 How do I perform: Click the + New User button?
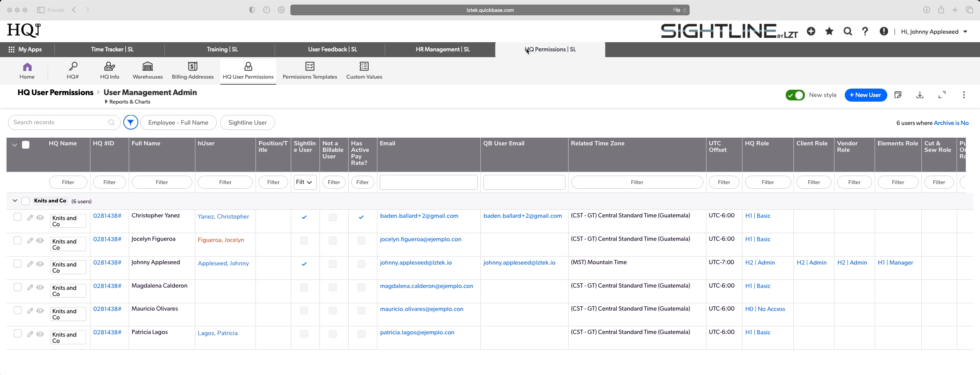[x=865, y=95]
